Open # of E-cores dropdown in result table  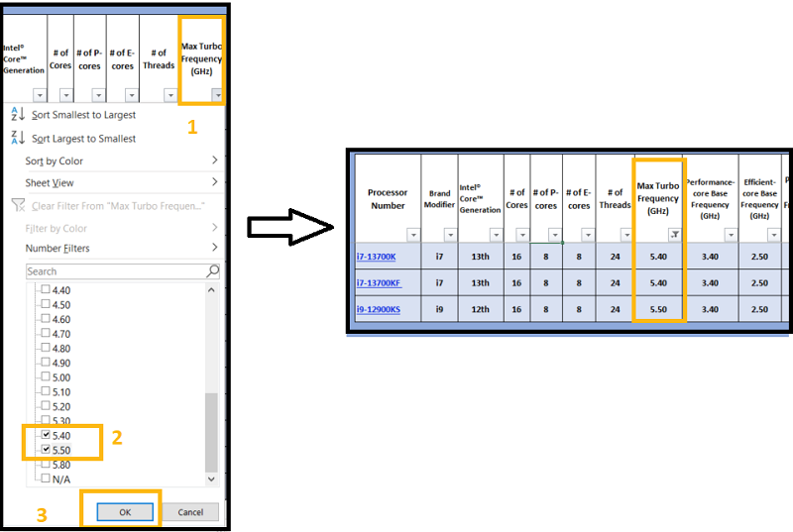[588, 235]
